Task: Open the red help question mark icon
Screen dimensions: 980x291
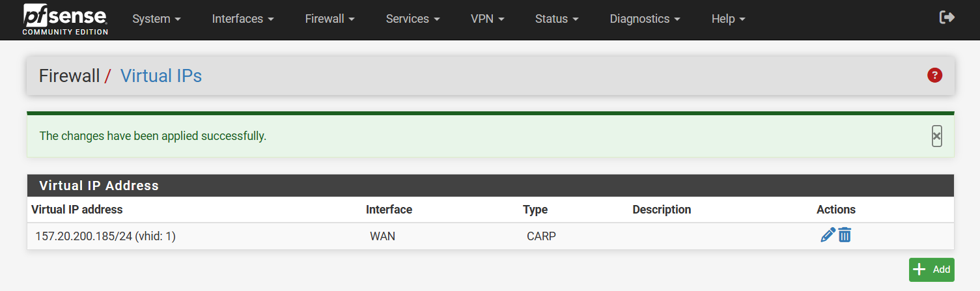Action: tap(934, 76)
